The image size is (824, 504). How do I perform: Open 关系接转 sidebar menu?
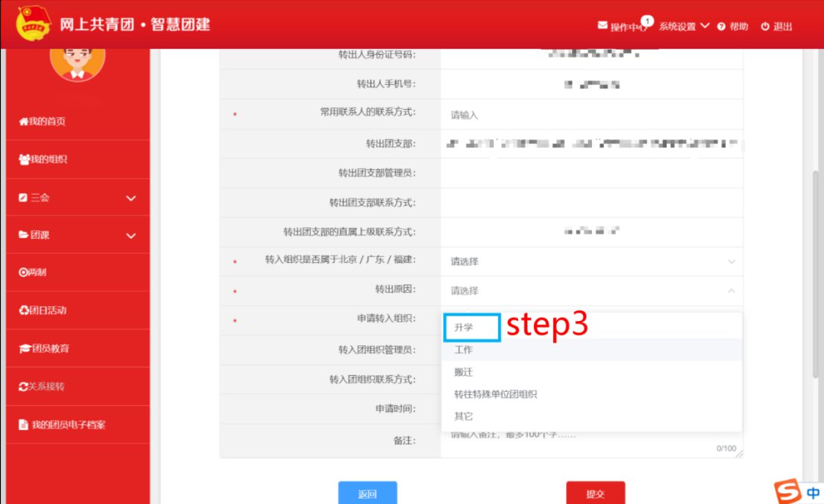tap(78, 387)
